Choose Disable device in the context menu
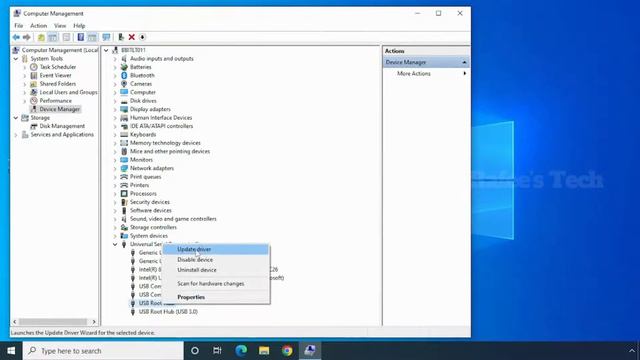The width and height of the screenshot is (640, 360). coord(216,260)
